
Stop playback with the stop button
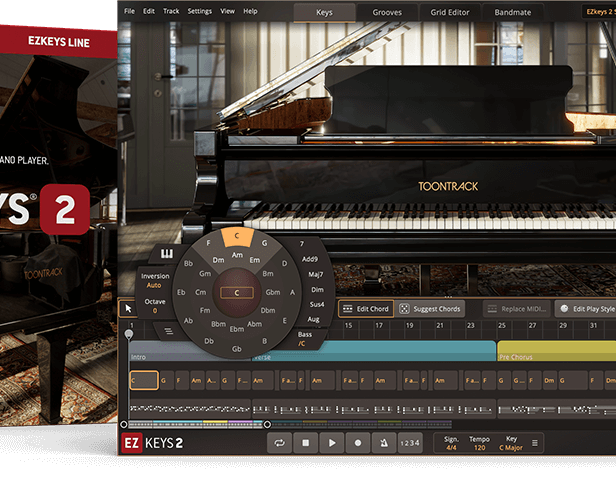pyautogui.click(x=305, y=443)
